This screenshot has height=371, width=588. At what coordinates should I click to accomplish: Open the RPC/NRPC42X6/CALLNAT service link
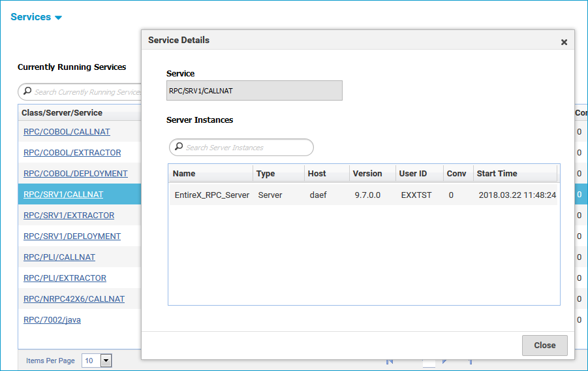[74, 299]
